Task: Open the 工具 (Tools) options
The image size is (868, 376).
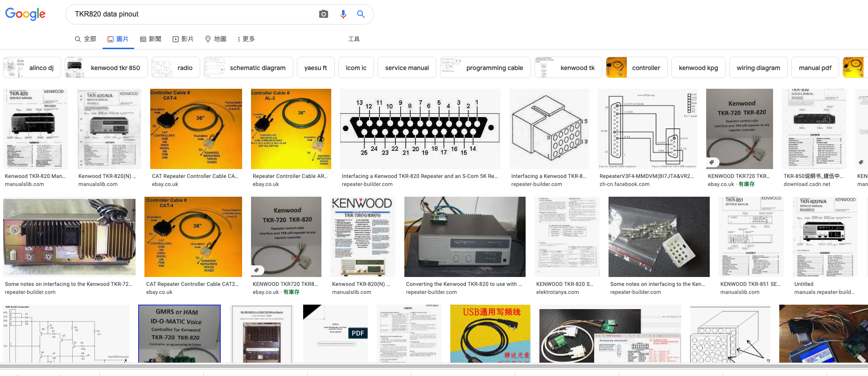Action: (x=354, y=39)
